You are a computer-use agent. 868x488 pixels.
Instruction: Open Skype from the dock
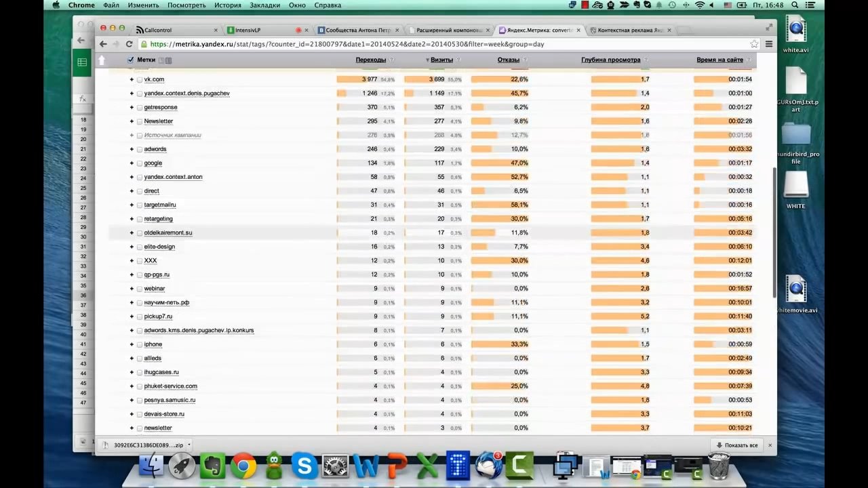[304, 466]
